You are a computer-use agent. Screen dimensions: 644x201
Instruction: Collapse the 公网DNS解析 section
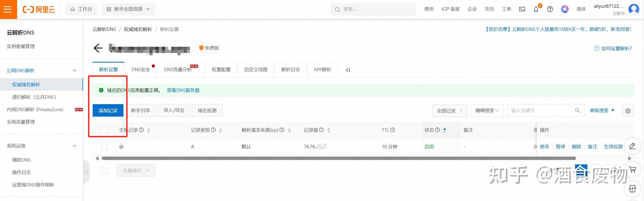75,71
